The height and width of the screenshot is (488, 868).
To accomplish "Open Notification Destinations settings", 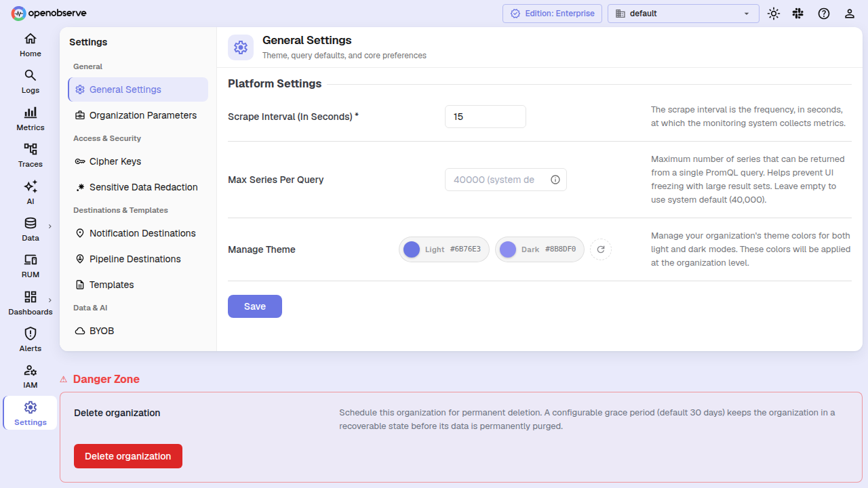I will pyautogui.click(x=138, y=233).
